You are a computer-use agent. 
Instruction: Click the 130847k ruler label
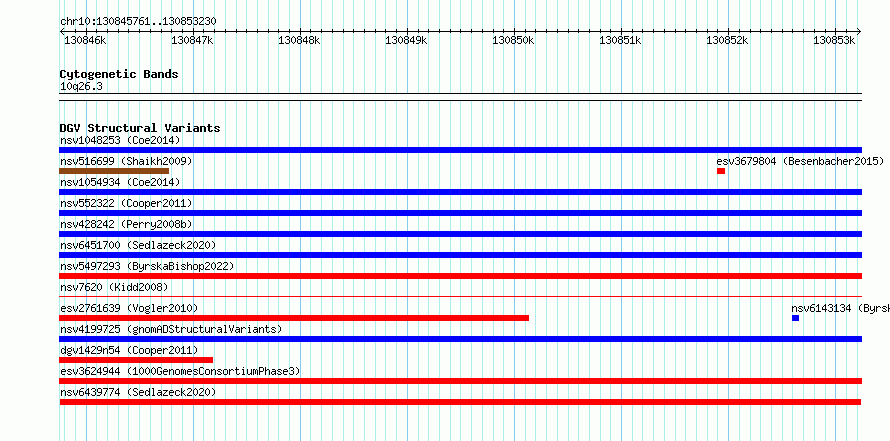pyautogui.click(x=192, y=40)
